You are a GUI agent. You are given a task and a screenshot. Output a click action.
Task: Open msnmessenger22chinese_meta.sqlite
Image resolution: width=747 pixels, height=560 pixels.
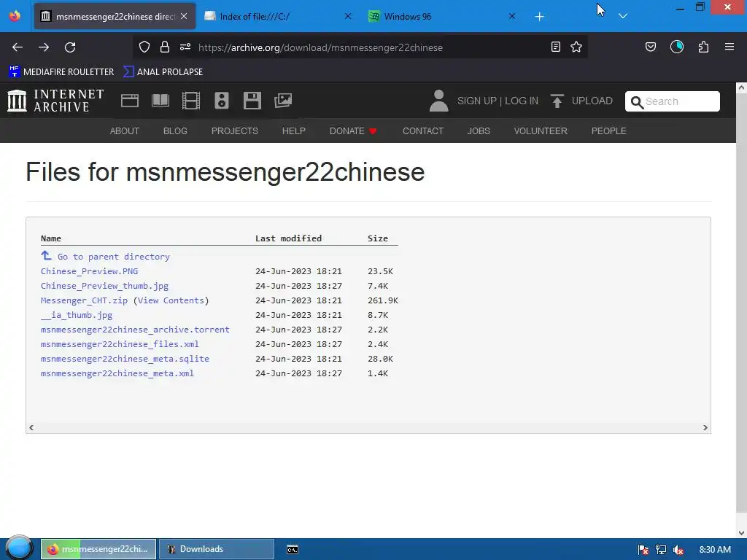coord(125,359)
